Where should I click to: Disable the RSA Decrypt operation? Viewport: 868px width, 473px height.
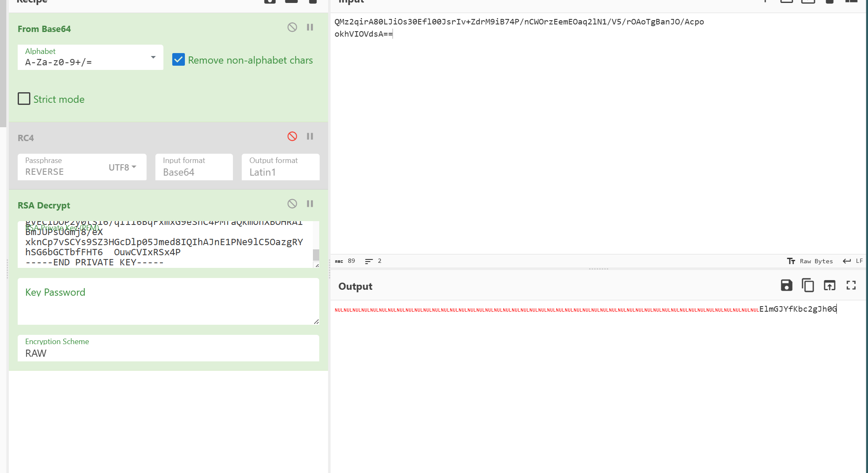click(x=292, y=204)
